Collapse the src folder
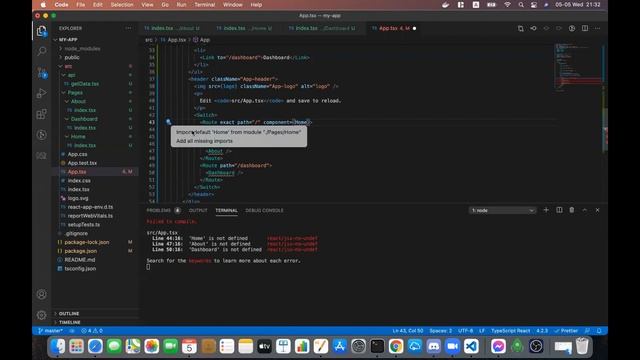640x360 pixels. click(68, 66)
